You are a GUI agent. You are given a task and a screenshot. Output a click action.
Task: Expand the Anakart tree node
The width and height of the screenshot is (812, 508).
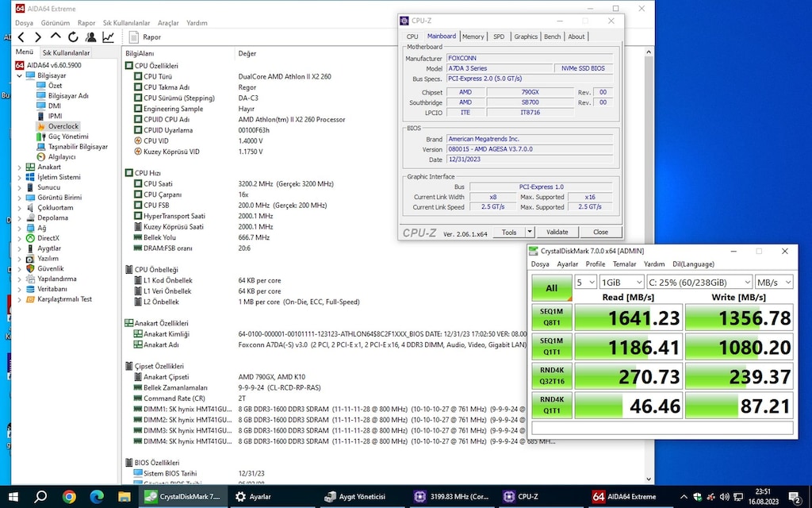(20, 167)
